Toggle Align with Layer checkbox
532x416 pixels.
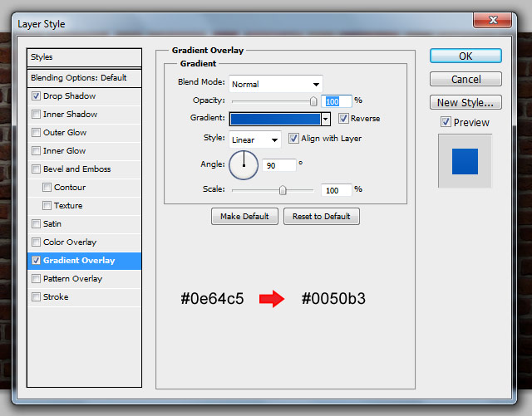point(293,139)
